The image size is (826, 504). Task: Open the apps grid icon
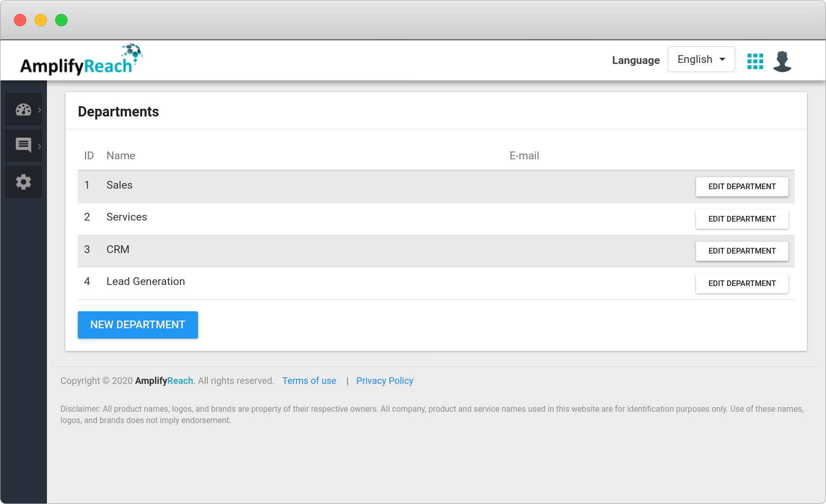tap(755, 61)
